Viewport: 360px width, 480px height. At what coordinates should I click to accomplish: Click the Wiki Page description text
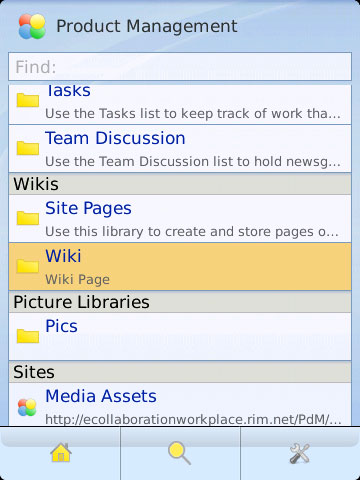(77, 280)
